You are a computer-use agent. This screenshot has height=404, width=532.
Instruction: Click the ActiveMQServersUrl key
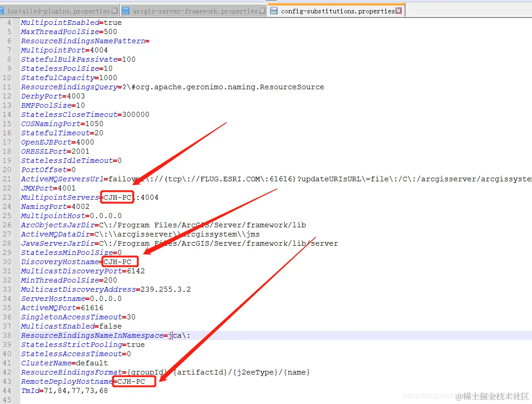[x=63, y=179]
